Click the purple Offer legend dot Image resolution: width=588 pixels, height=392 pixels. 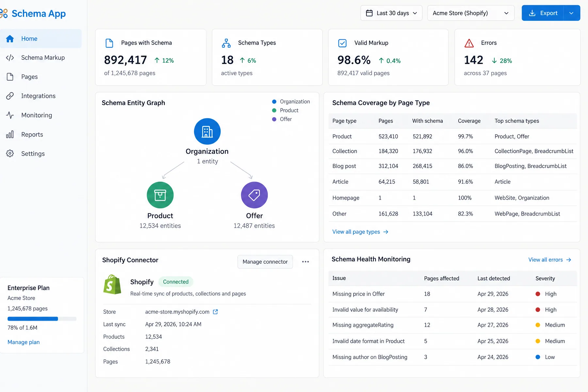click(x=274, y=119)
